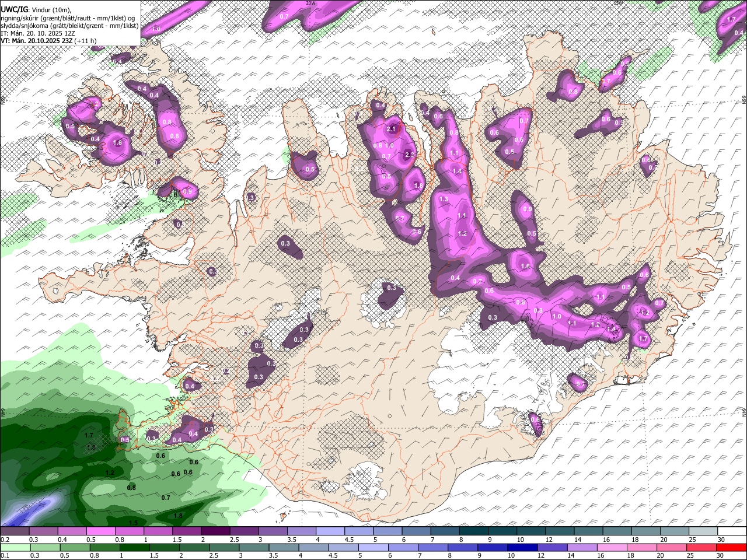747x560 pixels.
Task: Click the 30 label under the red legend swatch
Action: [x=721, y=556]
